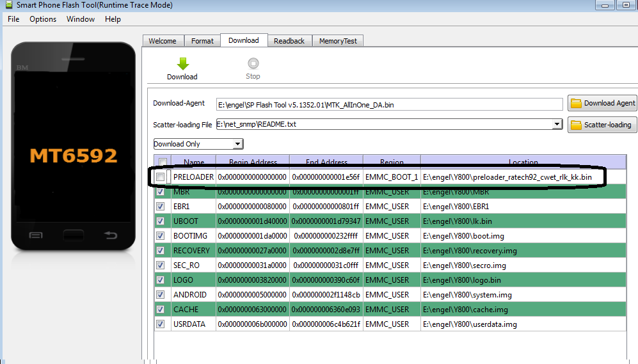The image size is (638, 364).
Task: Switch to the MemoryTest tab
Action: coord(338,41)
